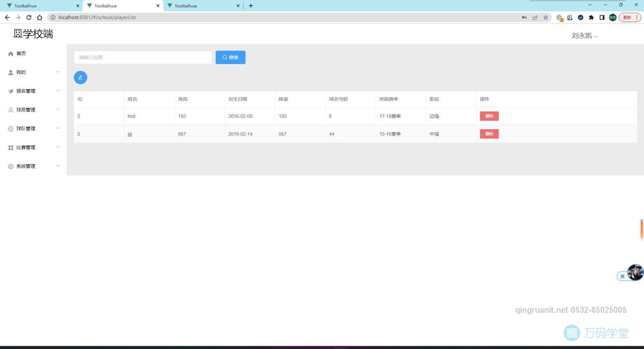The image size is (644, 349).
Task: Click the gear icon beside 系统管理
Action: 11,166
